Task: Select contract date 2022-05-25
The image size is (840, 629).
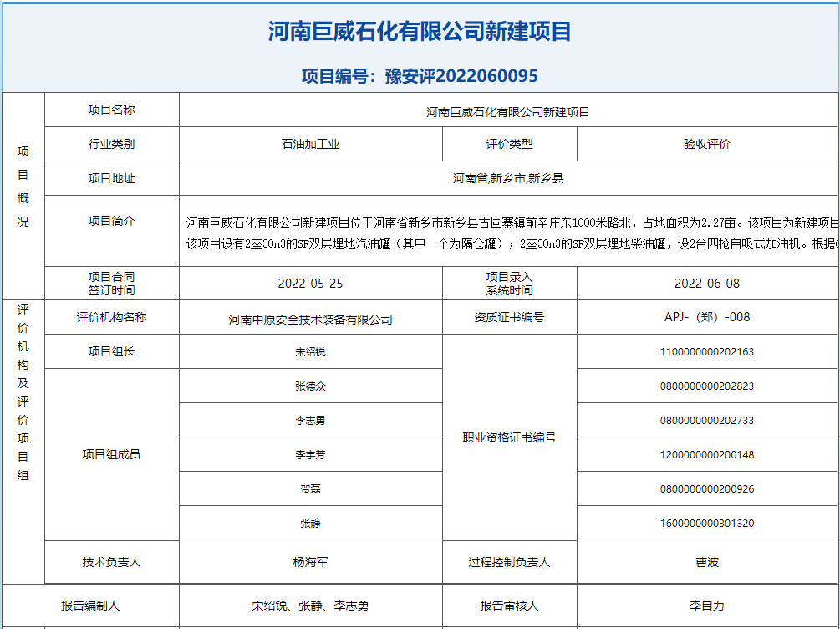Action: click(x=311, y=283)
